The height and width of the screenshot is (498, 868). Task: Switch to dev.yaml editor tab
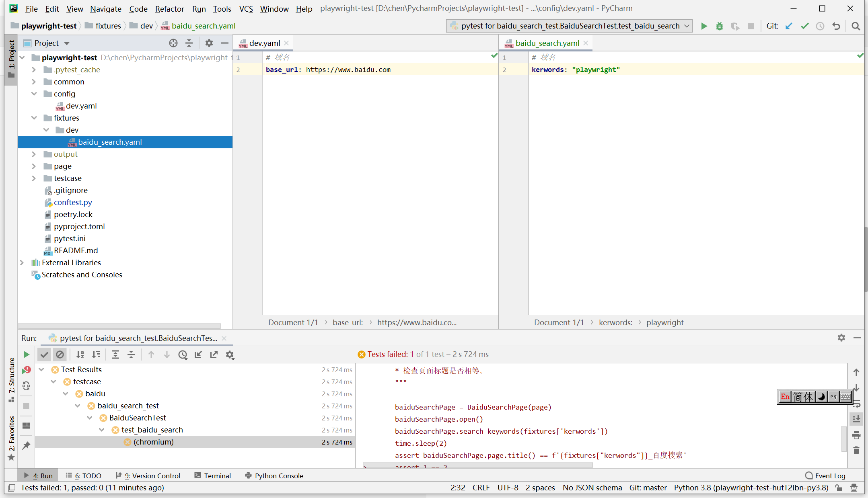(x=264, y=43)
